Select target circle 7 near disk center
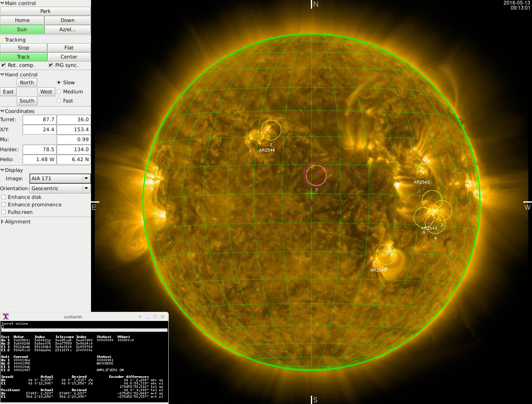The height and width of the screenshot is (404, 532). [316, 175]
